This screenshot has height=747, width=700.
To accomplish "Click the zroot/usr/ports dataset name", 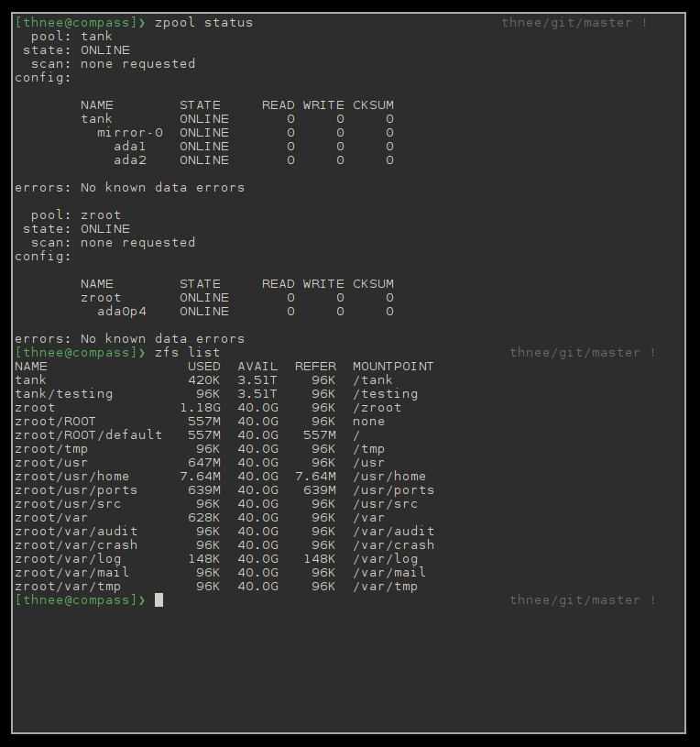I will (x=76, y=489).
